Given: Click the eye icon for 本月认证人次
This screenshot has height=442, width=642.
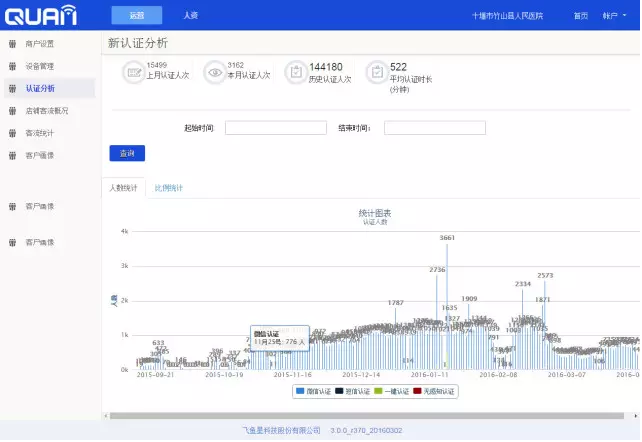Looking at the screenshot, I should click(x=215, y=72).
